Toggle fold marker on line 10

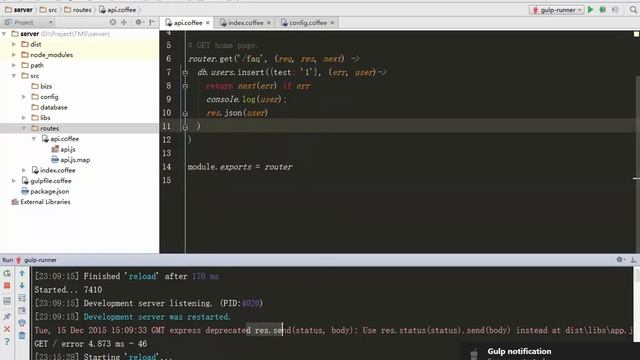(x=185, y=113)
